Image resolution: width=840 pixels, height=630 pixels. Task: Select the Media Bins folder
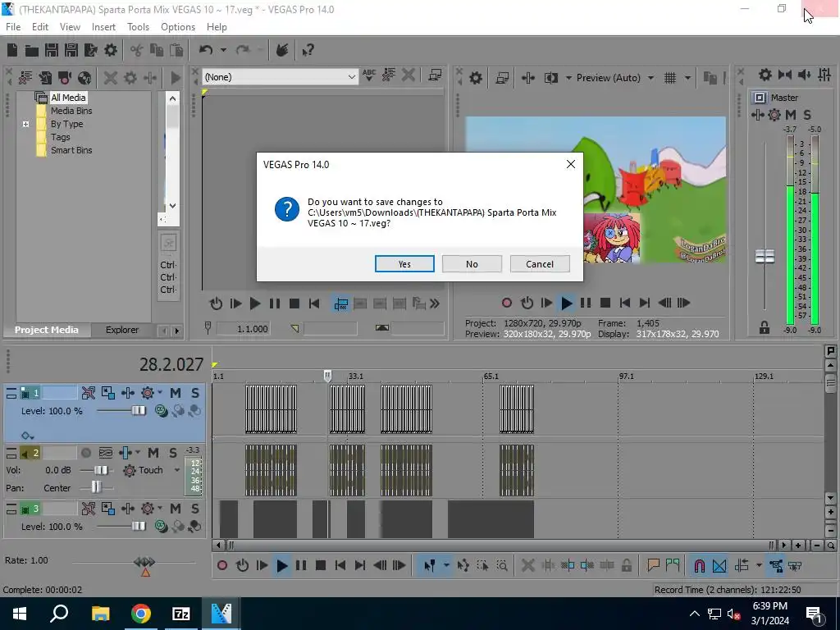click(x=71, y=111)
